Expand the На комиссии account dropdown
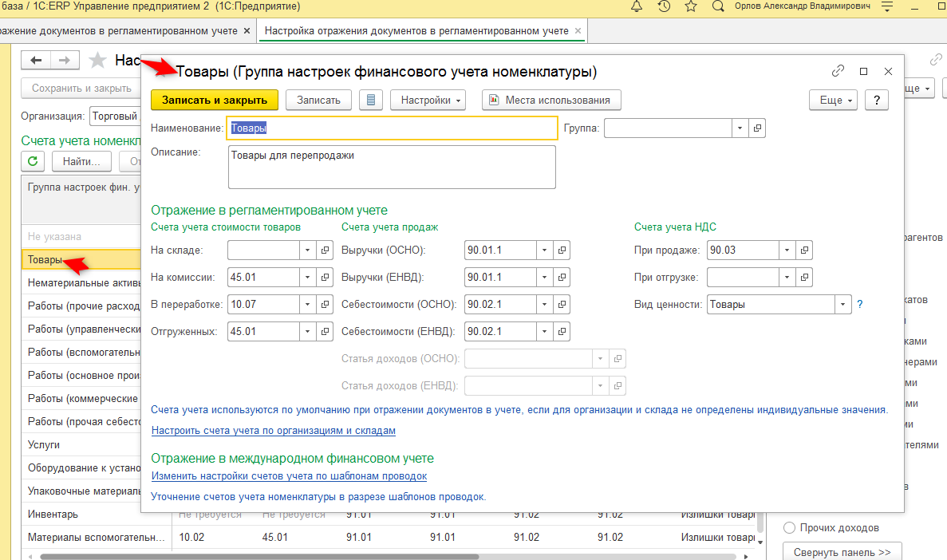Viewport: 947px width, 560px height. (307, 278)
